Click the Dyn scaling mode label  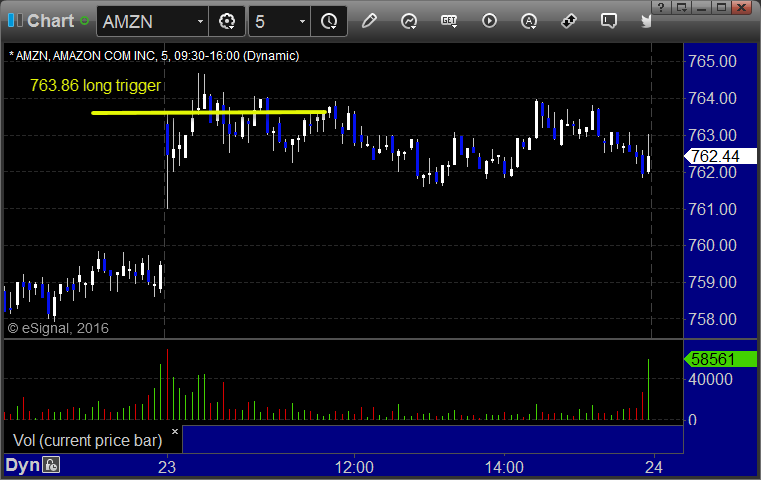[x=22, y=465]
